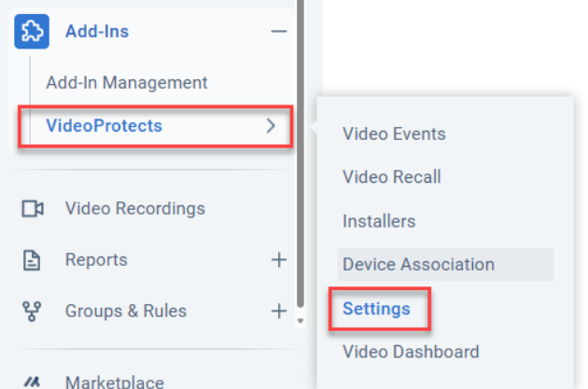The height and width of the screenshot is (389, 588).
Task: Select Installers in the flyout menu
Action: pos(379,221)
